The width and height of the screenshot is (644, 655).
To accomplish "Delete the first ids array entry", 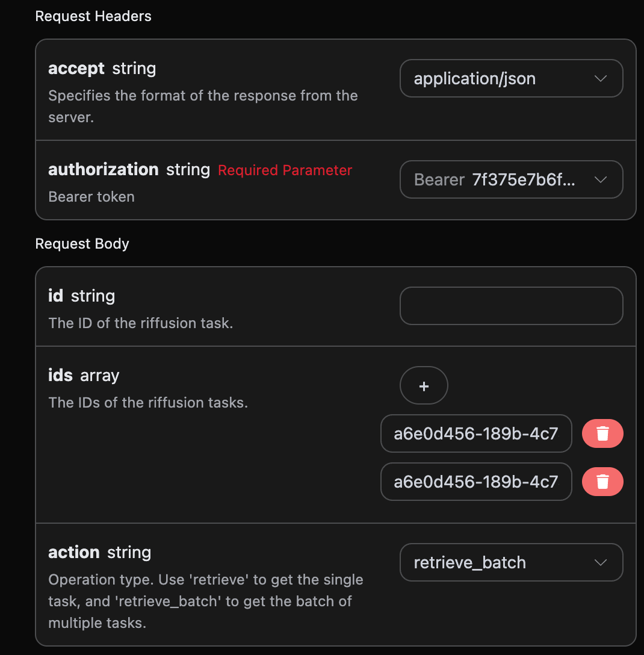I will (x=602, y=433).
